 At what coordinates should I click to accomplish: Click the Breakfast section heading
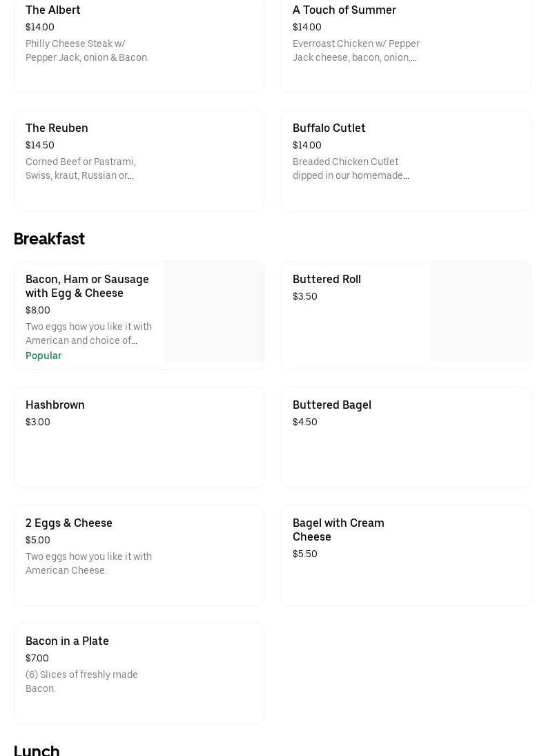(49, 239)
